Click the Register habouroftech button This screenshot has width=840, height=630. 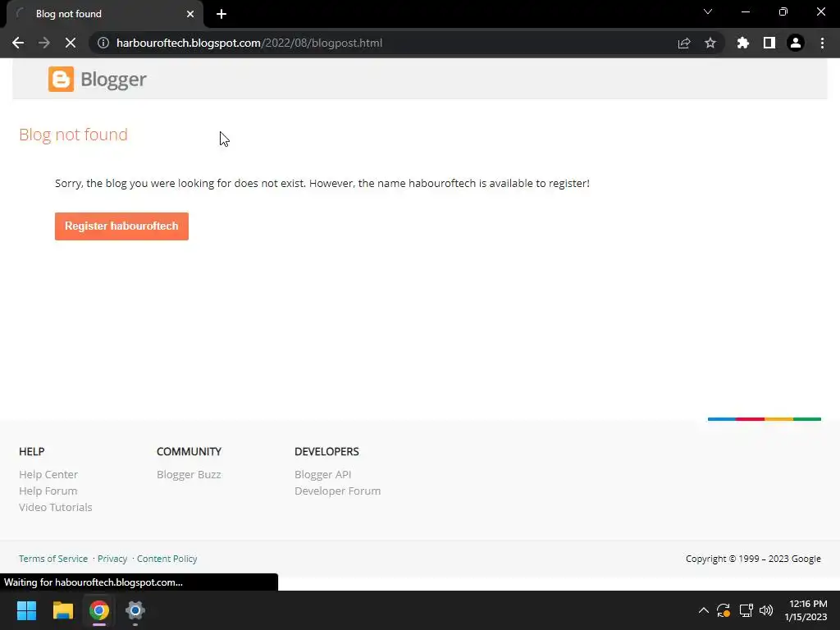tap(121, 226)
